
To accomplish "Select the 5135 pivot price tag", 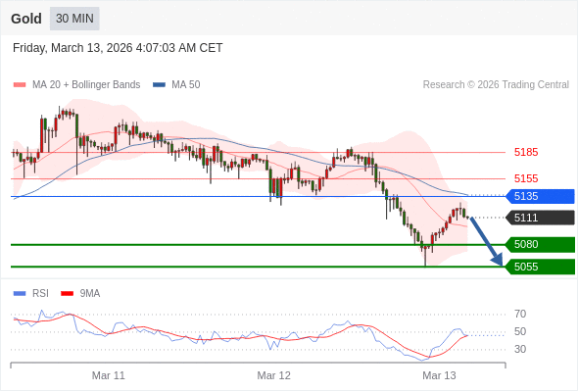I will pyautogui.click(x=540, y=196).
